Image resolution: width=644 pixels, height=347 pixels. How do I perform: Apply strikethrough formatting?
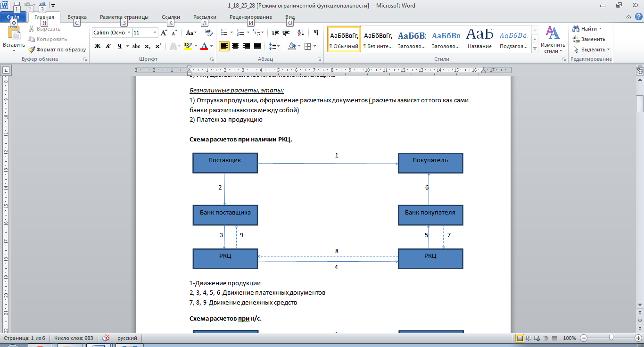point(136,46)
